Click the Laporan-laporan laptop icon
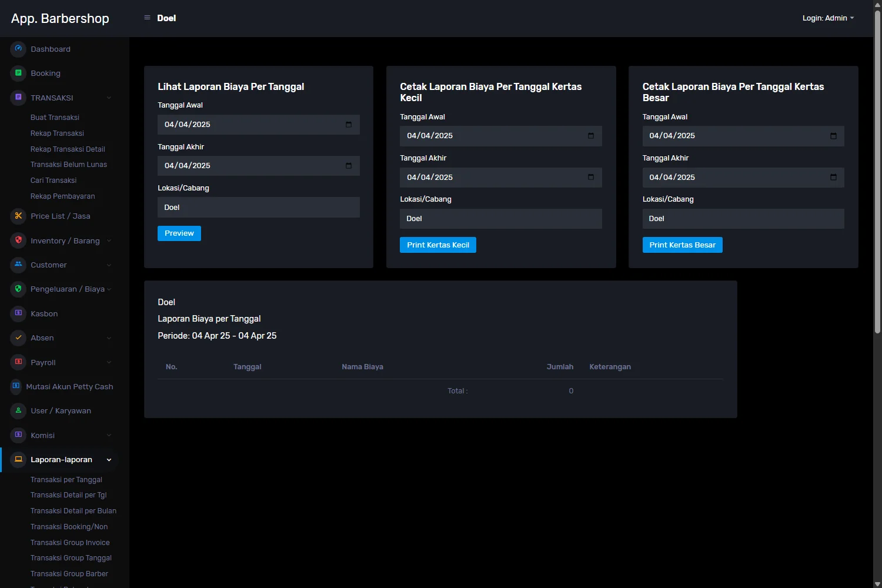 pos(18,459)
